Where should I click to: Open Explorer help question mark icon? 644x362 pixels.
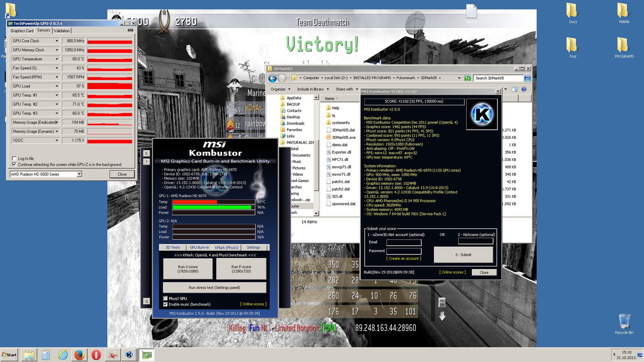pyautogui.click(x=524, y=89)
